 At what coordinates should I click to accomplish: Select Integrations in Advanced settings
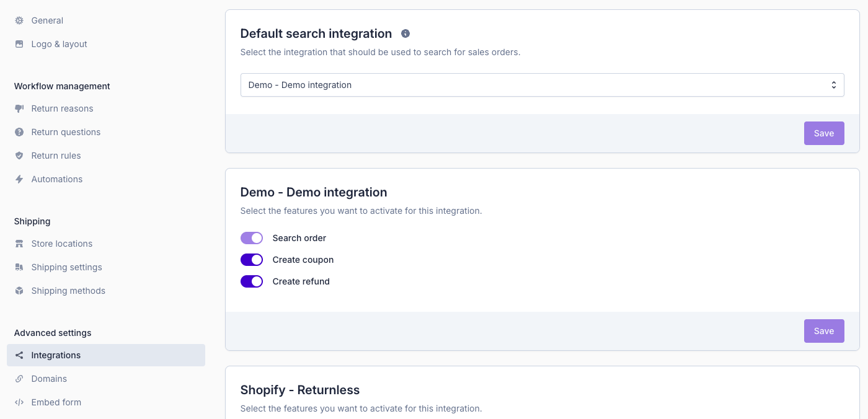pos(56,355)
